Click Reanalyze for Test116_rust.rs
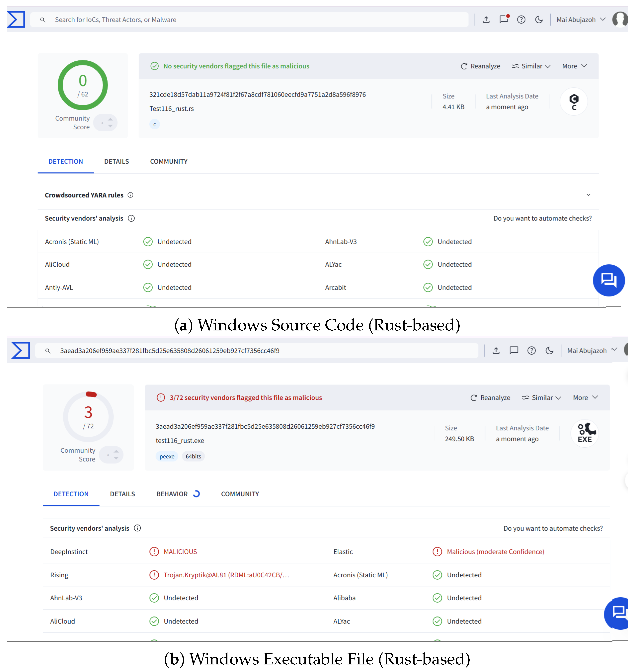 pyautogui.click(x=480, y=66)
